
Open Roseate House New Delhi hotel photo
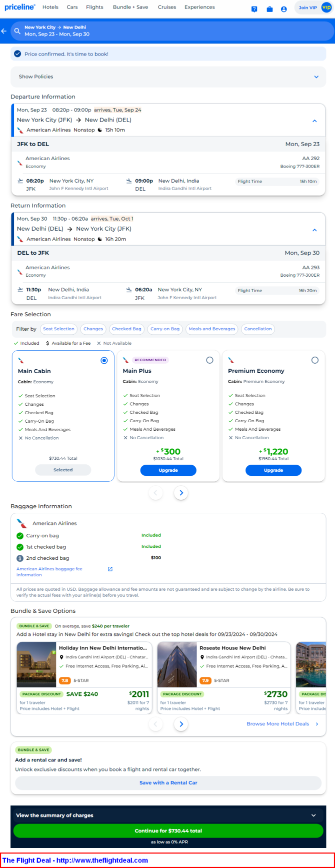[177, 664]
